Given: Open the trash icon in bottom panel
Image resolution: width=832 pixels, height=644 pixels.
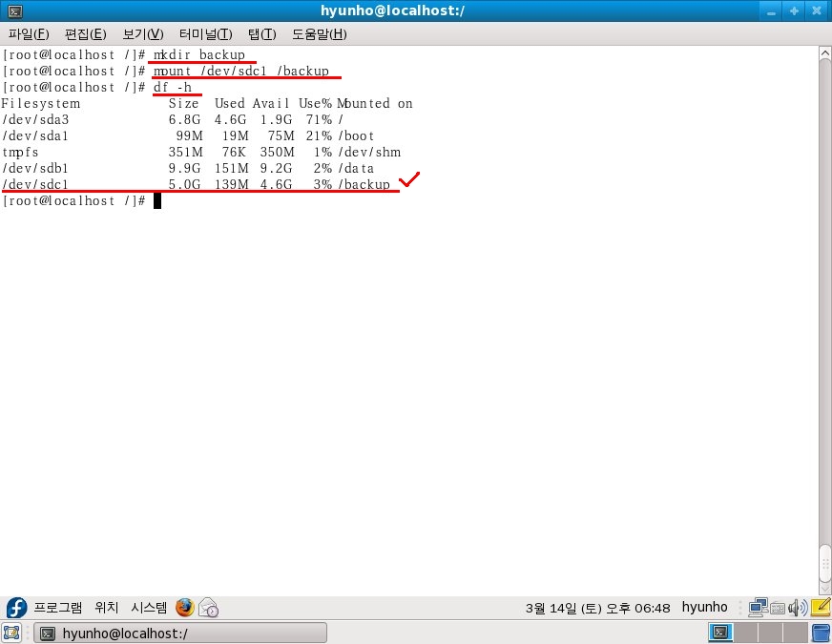Looking at the screenshot, I should click(x=822, y=633).
